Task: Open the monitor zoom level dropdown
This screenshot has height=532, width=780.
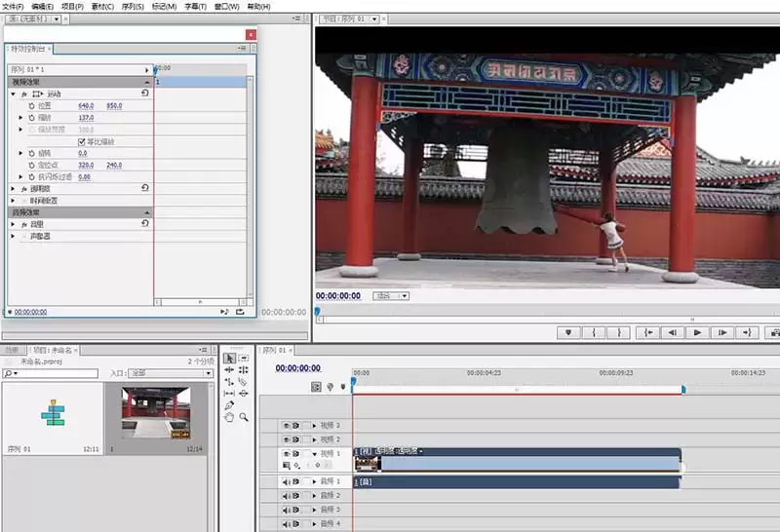Action: click(391, 296)
